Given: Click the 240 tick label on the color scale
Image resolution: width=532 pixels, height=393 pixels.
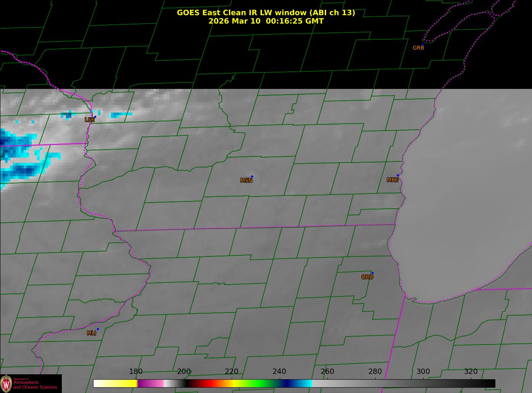Looking at the screenshot, I should 279,371.
